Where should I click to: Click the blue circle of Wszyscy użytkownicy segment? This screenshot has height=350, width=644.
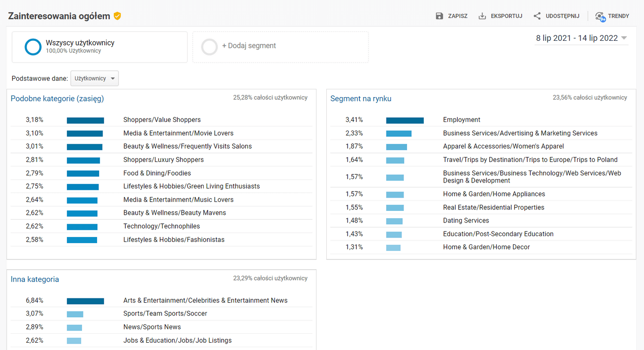point(33,47)
